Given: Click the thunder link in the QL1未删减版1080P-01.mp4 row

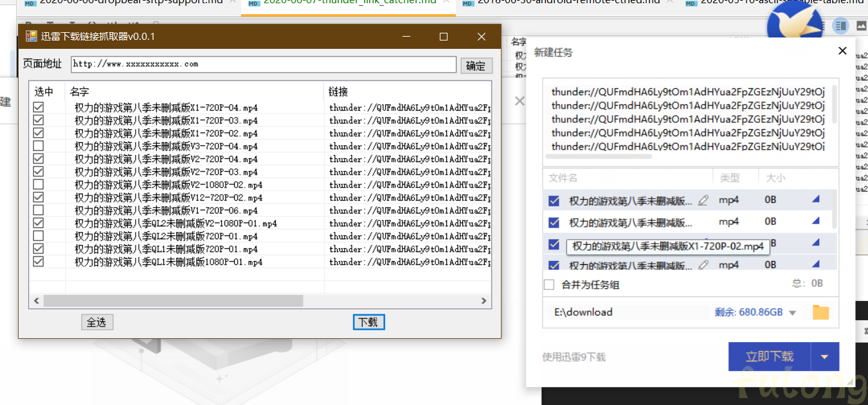Looking at the screenshot, I should coord(410,262).
